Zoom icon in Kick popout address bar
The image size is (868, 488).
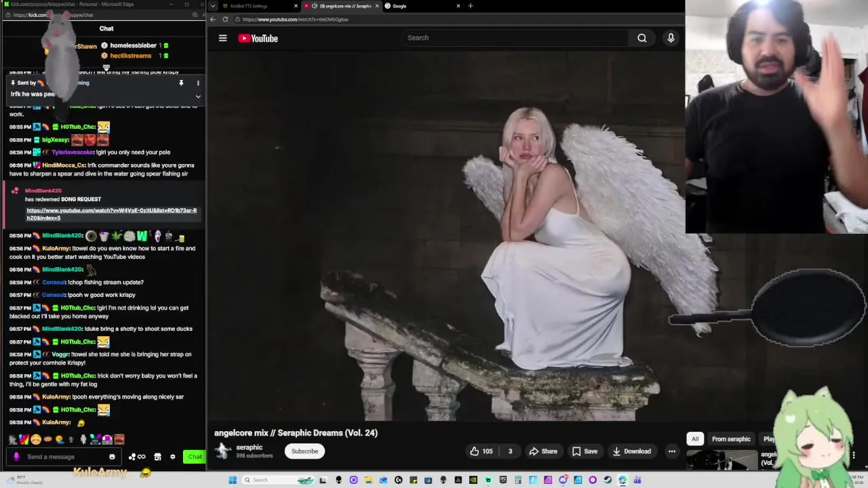(x=195, y=15)
